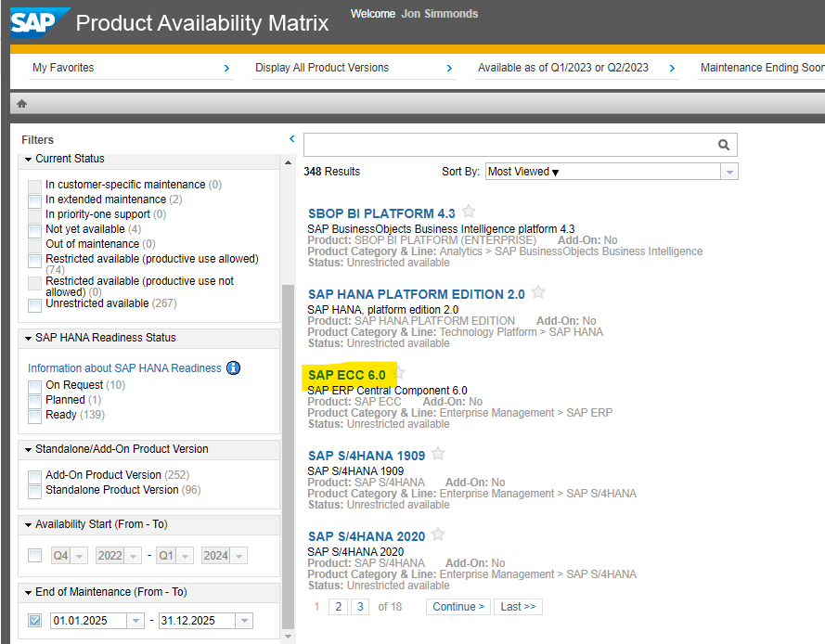Click SAP HANA Readiness info icon
Screen dimensions: 825x644
point(233,368)
